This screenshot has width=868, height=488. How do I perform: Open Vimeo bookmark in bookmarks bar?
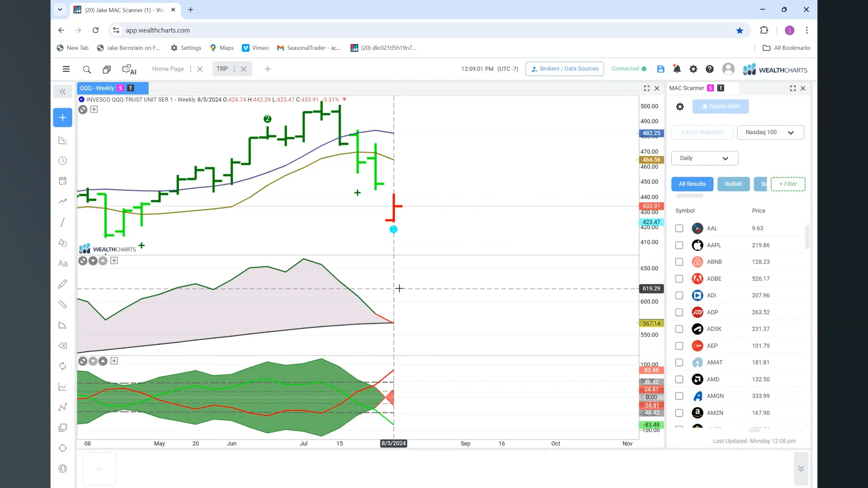pyautogui.click(x=255, y=48)
